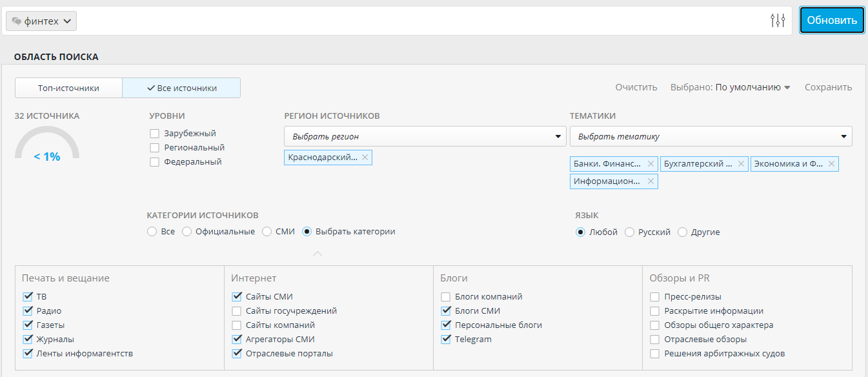Switch to the Все источники tab
The width and height of the screenshot is (868, 377).
click(181, 88)
